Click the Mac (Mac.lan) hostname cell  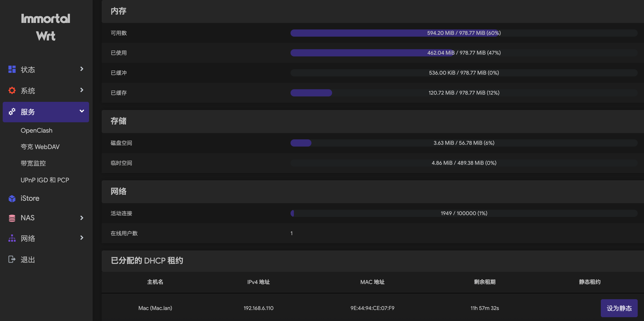pos(155,308)
